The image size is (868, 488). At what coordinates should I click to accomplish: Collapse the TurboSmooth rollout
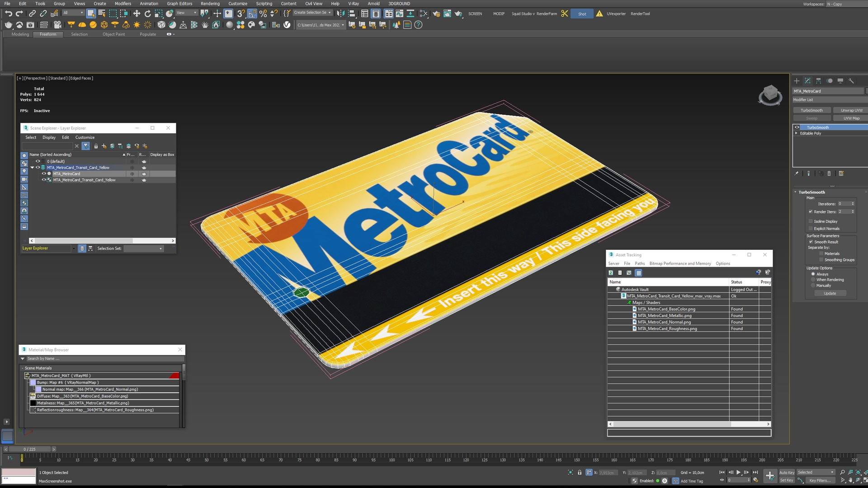pos(796,192)
